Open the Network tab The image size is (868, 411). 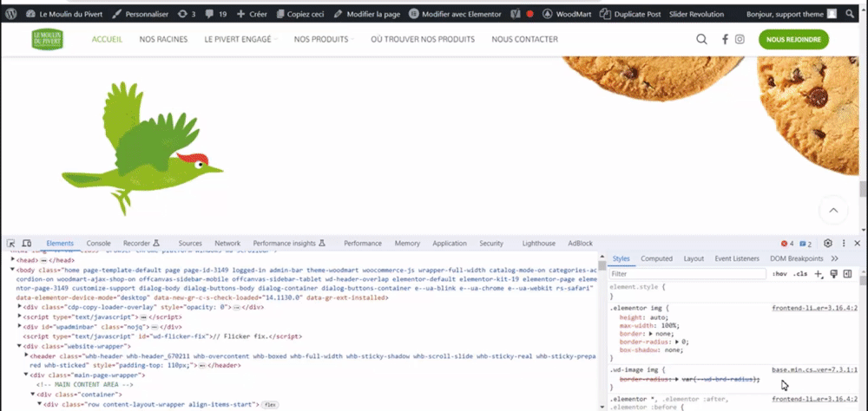click(x=227, y=244)
